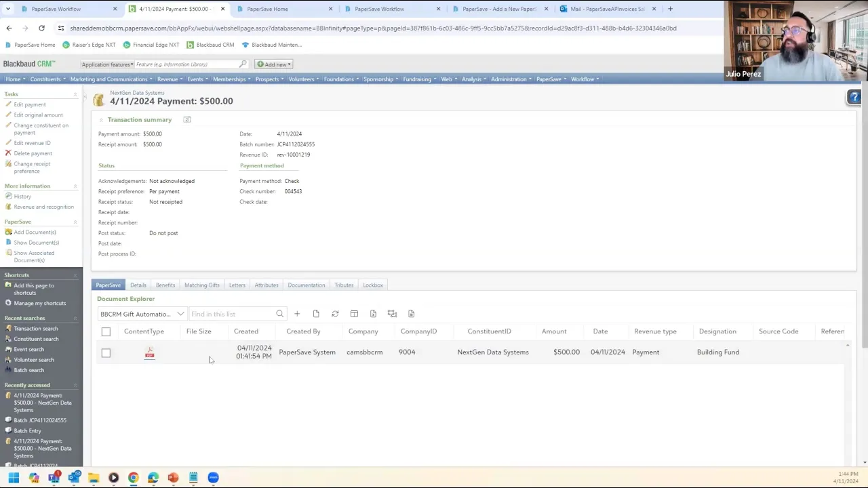
Task: Click the Edit payment task
Action: (30, 104)
